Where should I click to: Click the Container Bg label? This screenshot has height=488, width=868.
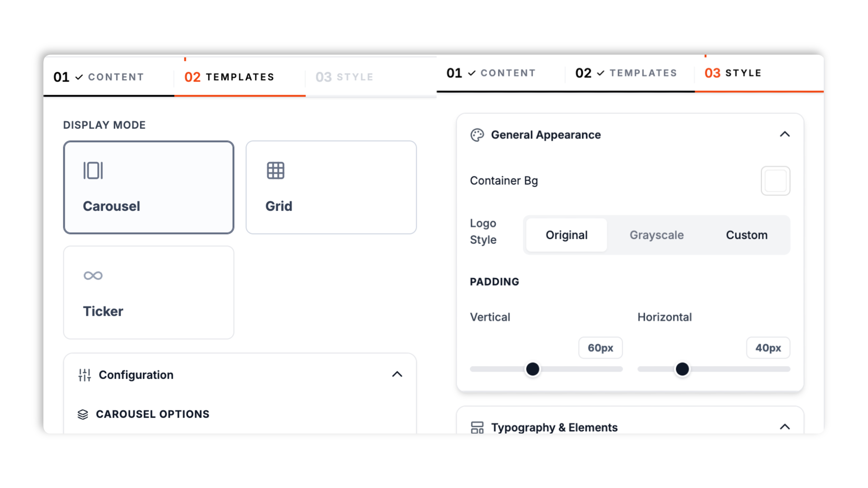tap(504, 181)
